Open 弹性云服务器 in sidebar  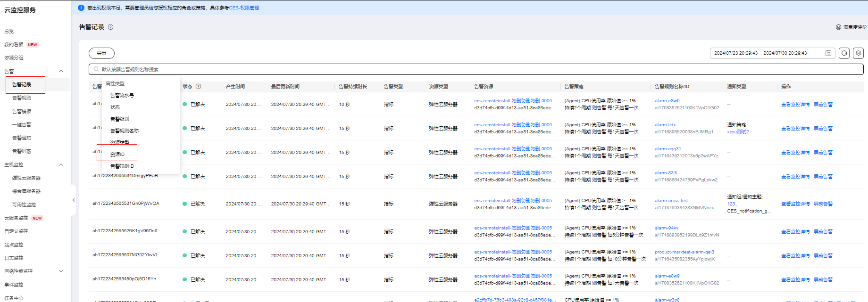(26, 178)
